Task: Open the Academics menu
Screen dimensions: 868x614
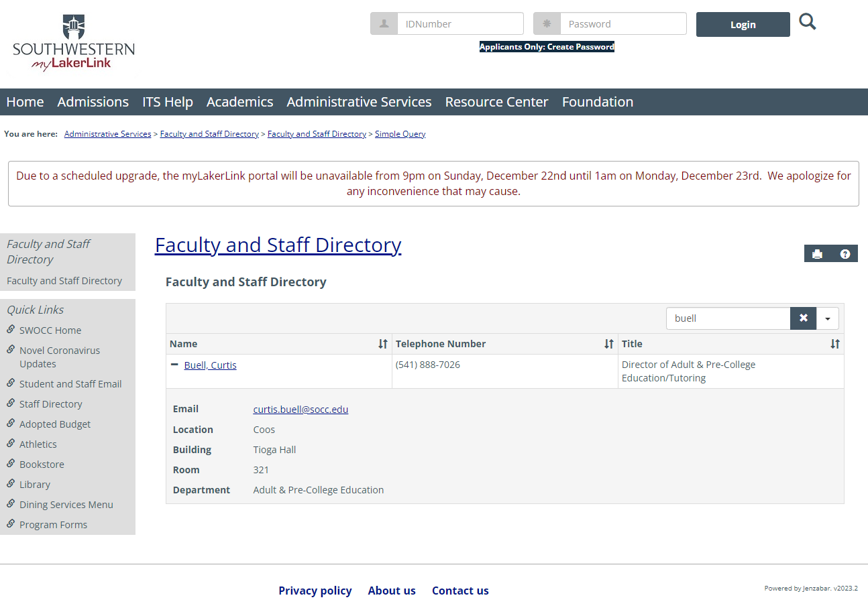Action: (239, 102)
